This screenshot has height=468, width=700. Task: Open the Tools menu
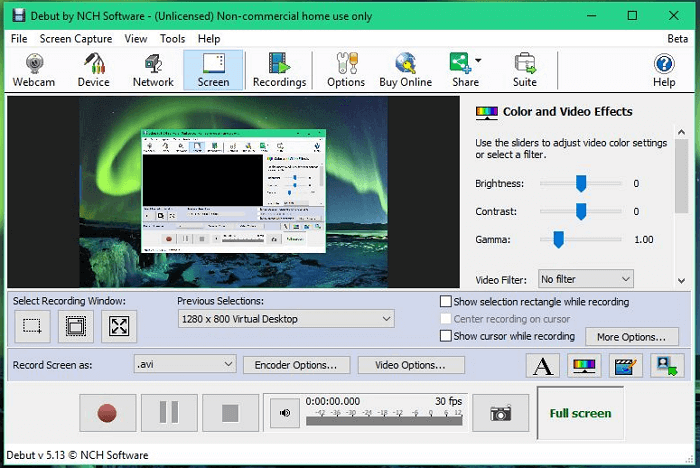point(172,39)
